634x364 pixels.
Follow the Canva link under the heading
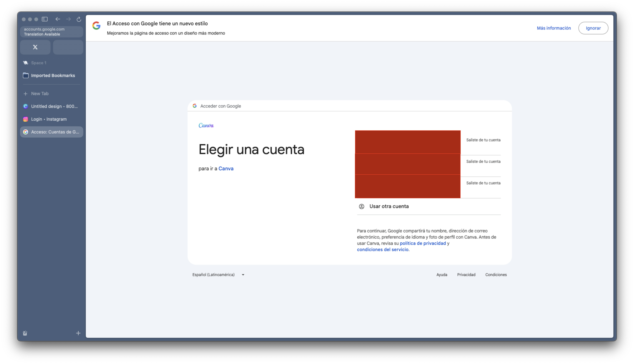(x=226, y=168)
